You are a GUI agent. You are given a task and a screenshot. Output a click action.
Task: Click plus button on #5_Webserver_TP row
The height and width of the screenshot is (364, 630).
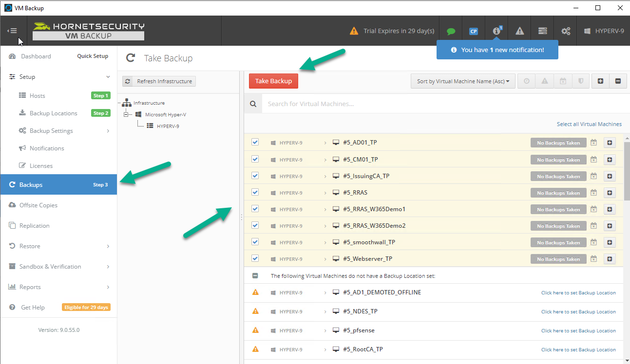point(610,259)
